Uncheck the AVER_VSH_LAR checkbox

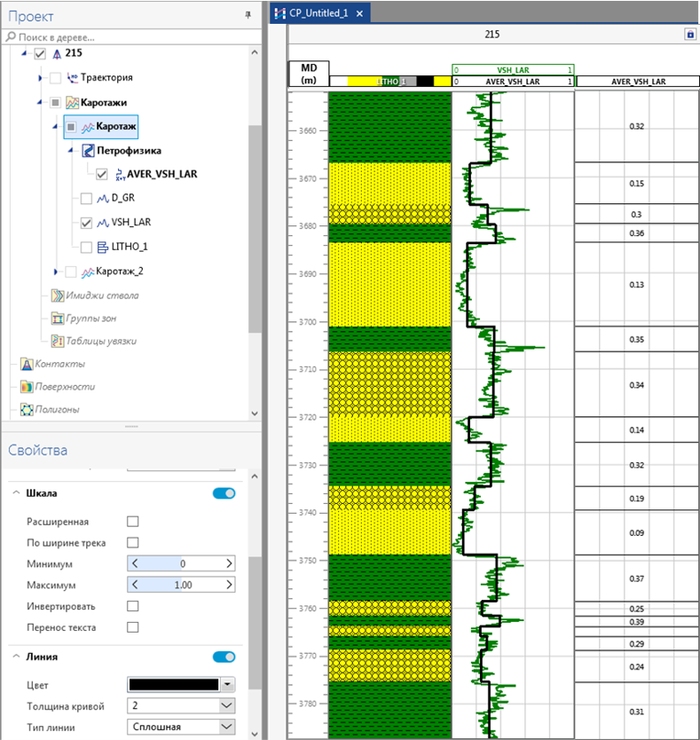click(x=101, y=175)
